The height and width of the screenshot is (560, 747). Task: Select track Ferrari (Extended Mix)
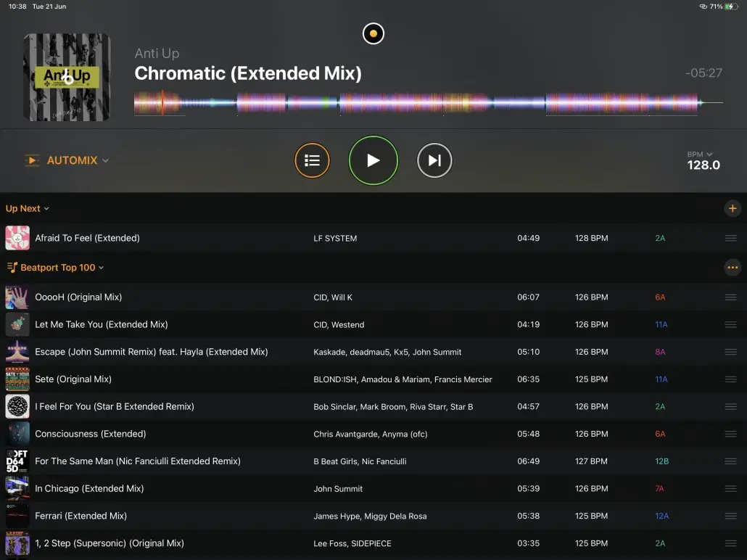coord(81,516)
